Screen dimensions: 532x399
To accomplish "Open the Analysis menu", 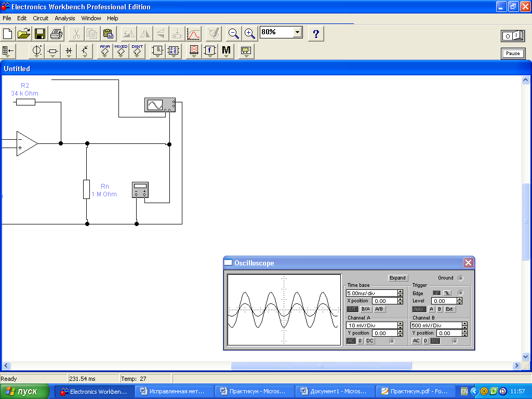I will pos(65,18).
